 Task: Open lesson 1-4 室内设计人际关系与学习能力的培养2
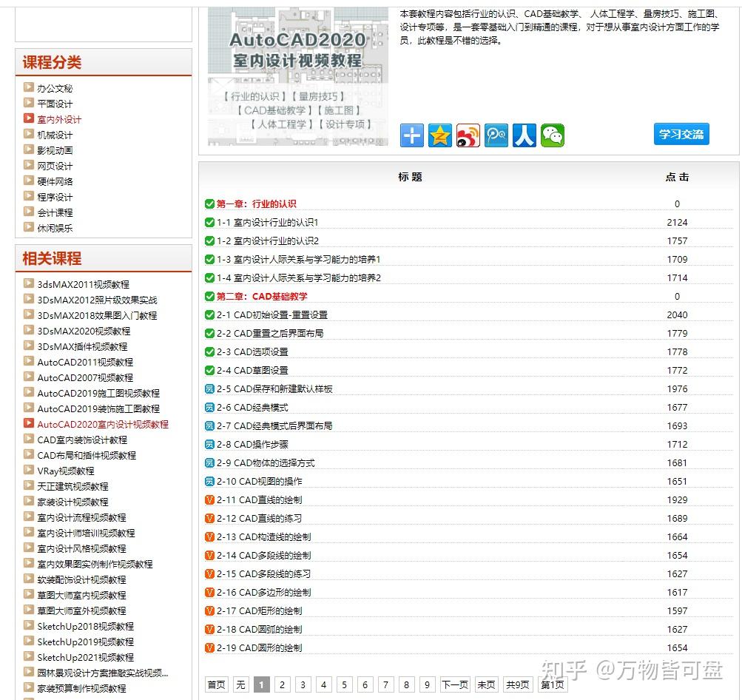coord(299,277)
